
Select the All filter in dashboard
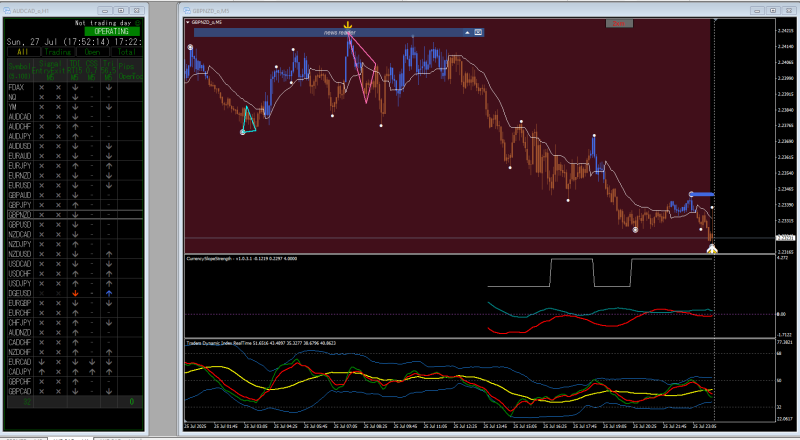(23, 52)
